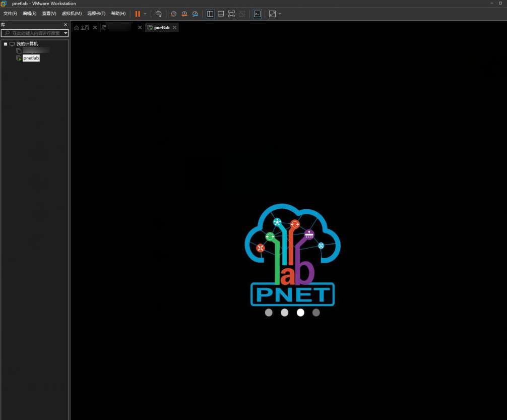Screen dimensions: 507x420
Task: Switch to the 主页 tab
Action: 82,28
